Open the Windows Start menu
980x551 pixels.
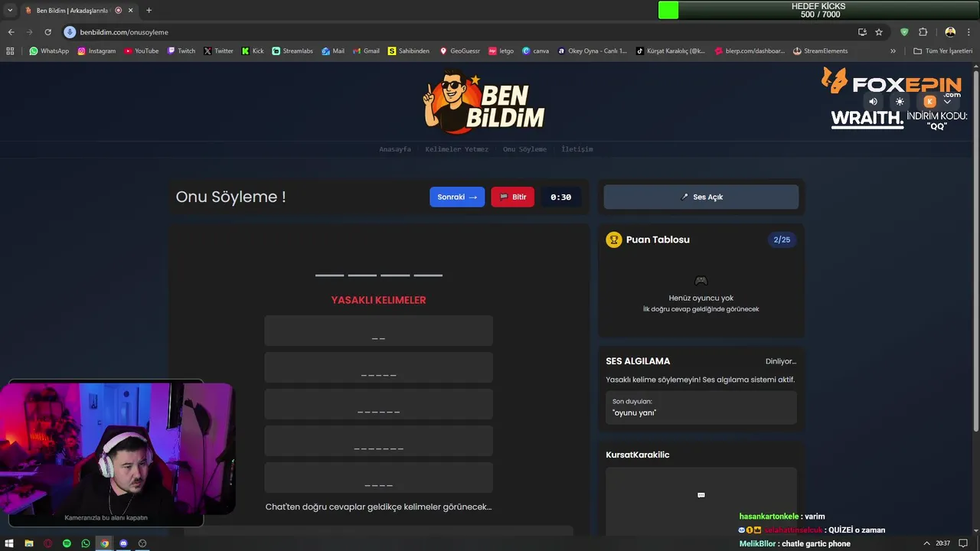(9, 543)
